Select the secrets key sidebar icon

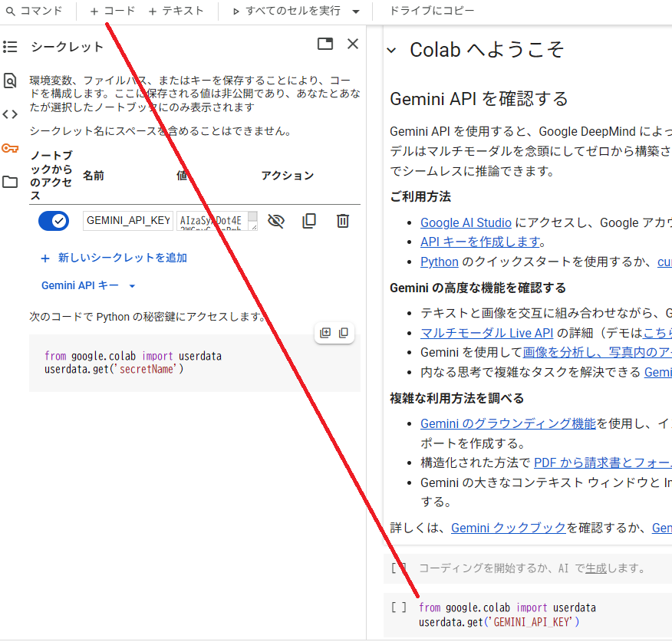pyautogui.click(x=10, y=148)
